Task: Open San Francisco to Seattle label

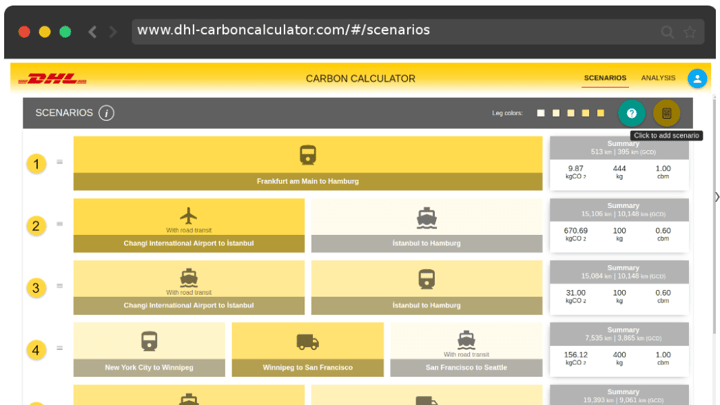Action: pos(466,367)
